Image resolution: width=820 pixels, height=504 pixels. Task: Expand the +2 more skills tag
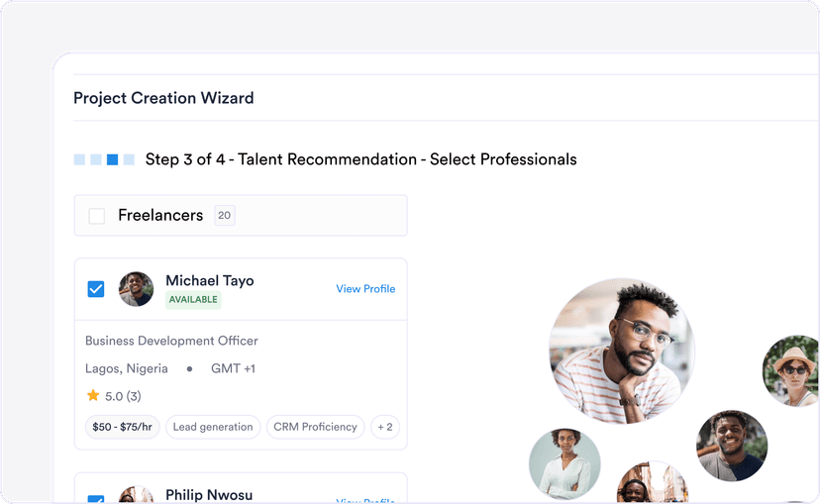384,427
